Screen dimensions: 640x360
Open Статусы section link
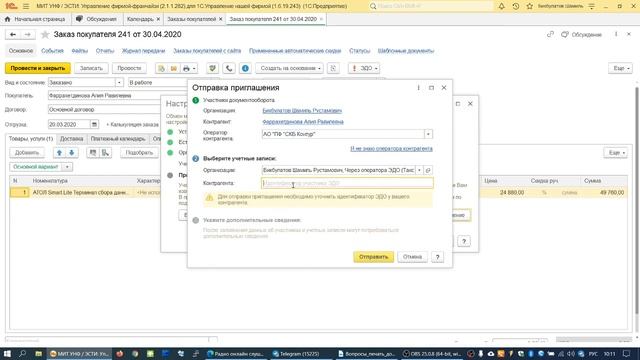(359, 51)
